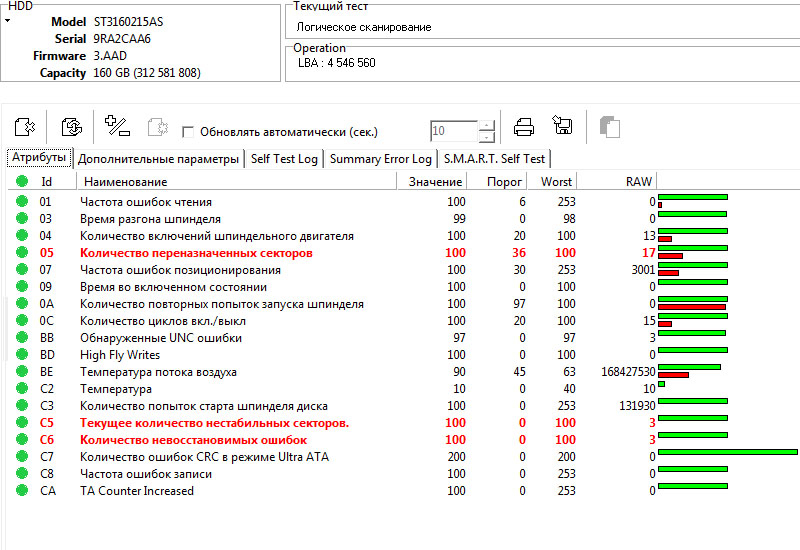This screenshot has height=550, width=800.
Task: Click the refresh SMART data toolbar icon
Action: click(x=71, y=127)
